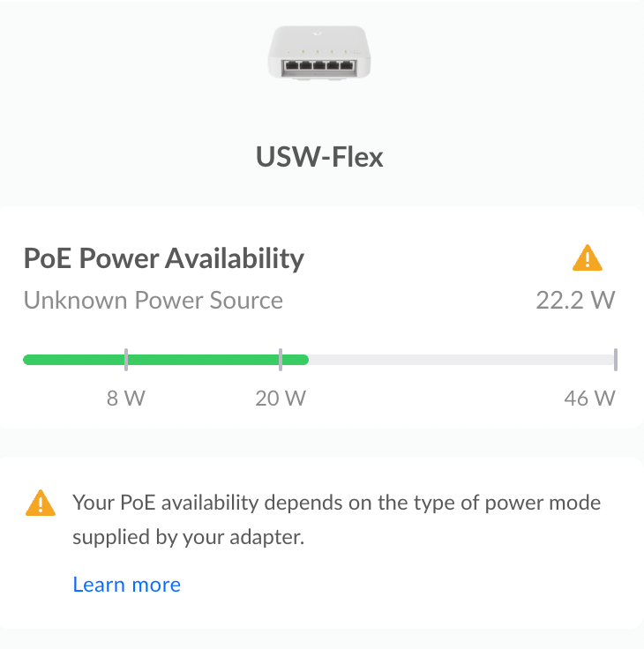Viewport: 644px width, 649px height.
Task: Click the Ethernet ports on the switch image
Action: [x=319, y=65]
